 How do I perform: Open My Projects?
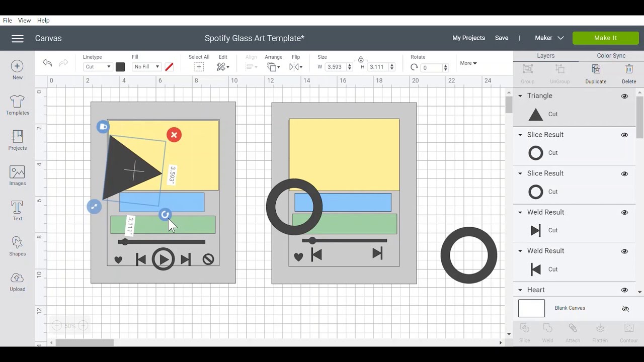point(468,38)
